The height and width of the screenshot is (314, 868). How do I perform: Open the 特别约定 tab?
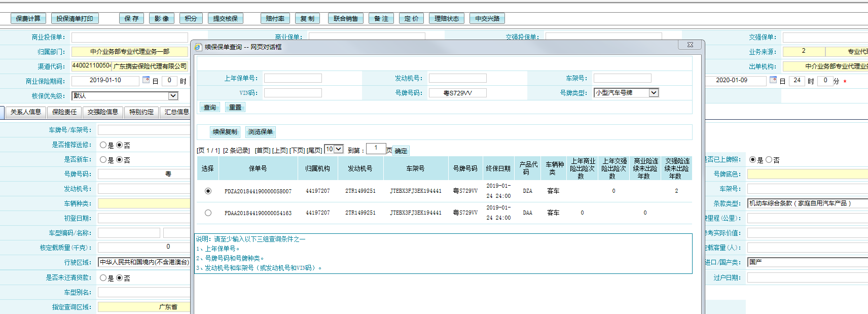(141, 112)
